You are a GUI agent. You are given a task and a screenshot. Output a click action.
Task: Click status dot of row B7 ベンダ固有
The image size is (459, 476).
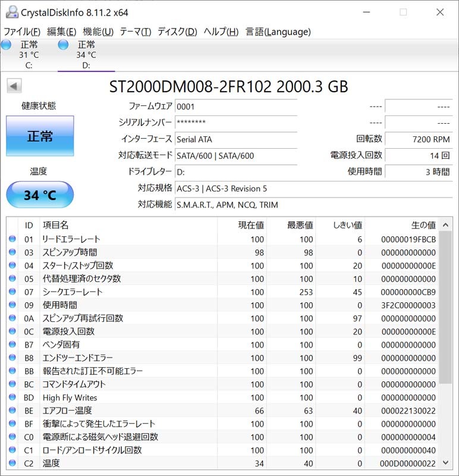(12, 345)
